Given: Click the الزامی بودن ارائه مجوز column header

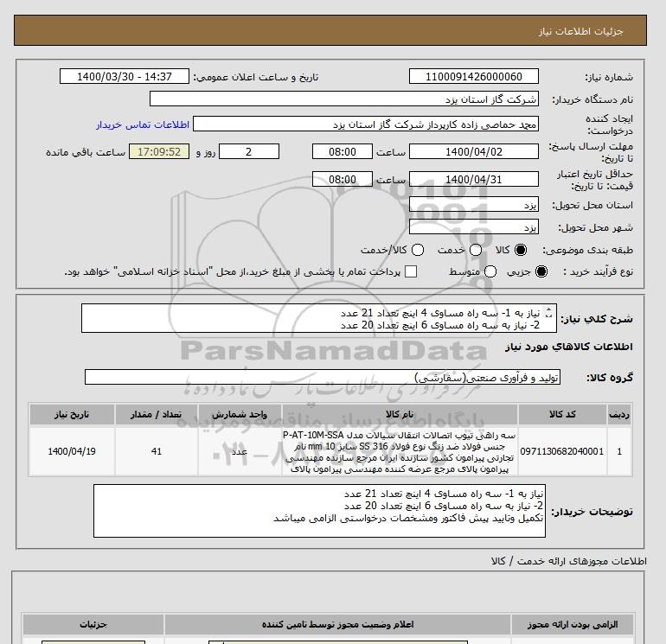Looking at the screenshot, I should click(x=573, y=624).
